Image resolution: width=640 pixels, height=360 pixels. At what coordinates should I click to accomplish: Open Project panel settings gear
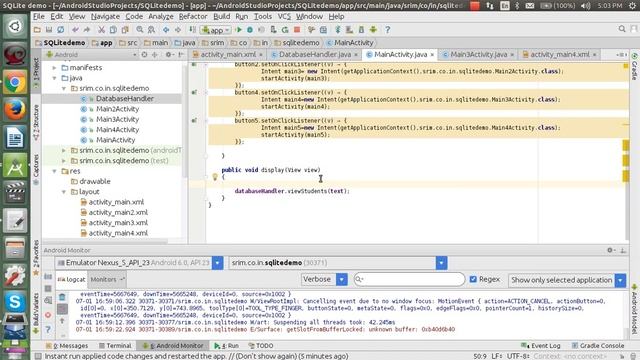tap(168, 54)
